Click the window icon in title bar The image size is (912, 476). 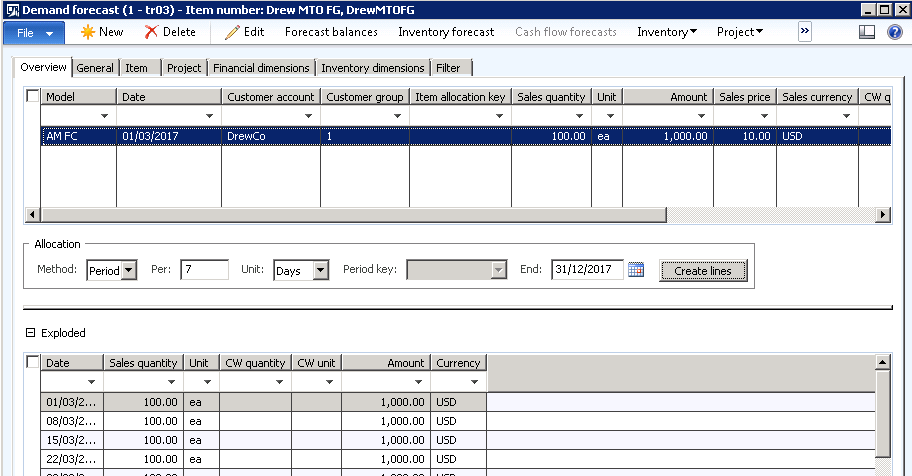coord(11,9)
